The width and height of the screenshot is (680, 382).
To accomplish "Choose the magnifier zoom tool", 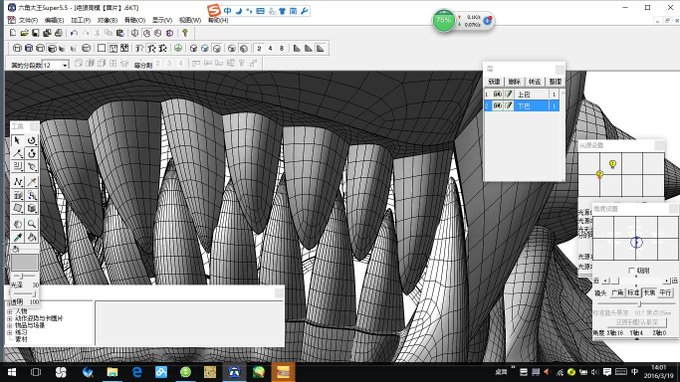I will [32, 224].
